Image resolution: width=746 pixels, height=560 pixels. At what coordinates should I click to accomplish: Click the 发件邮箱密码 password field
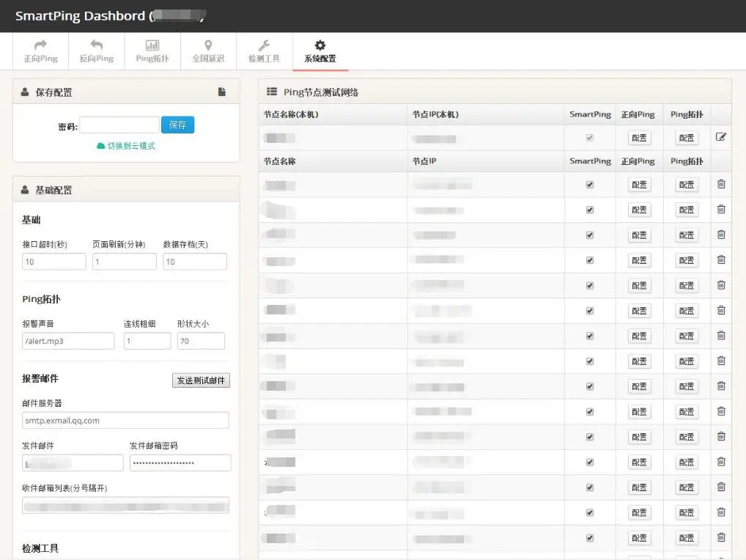point(180,463)
